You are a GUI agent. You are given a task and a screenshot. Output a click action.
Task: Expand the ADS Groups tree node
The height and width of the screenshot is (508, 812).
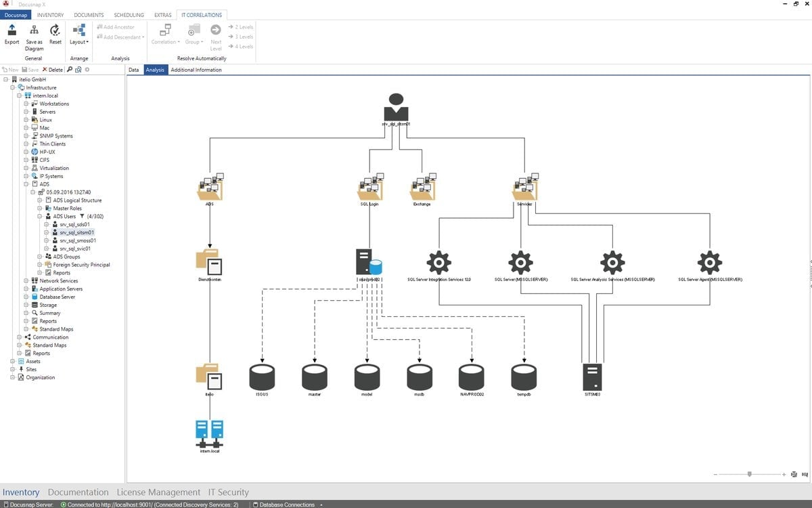39,257
